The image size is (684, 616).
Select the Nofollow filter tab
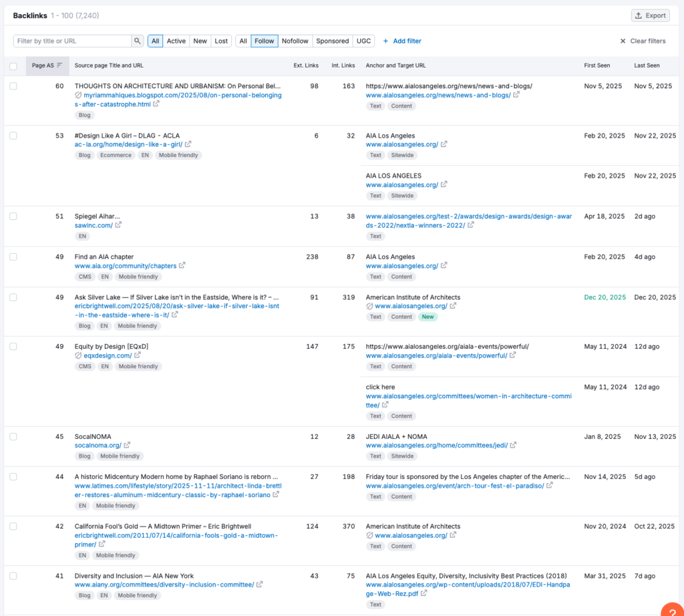click(x=295, y=41)
